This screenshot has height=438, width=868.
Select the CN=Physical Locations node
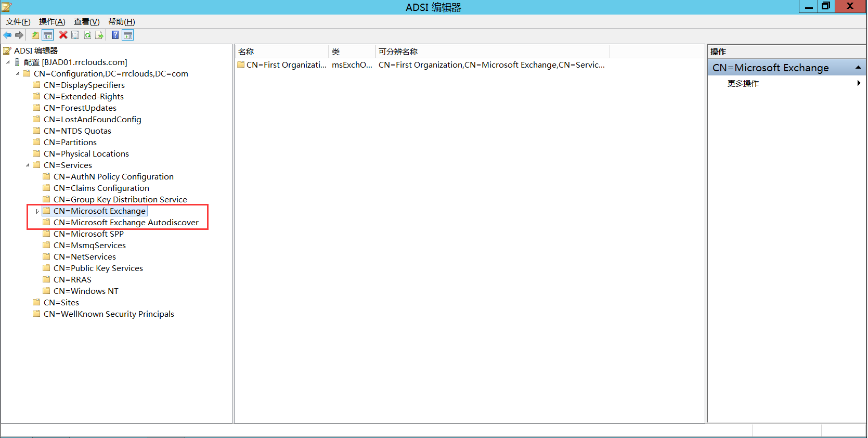click(86, 153)
